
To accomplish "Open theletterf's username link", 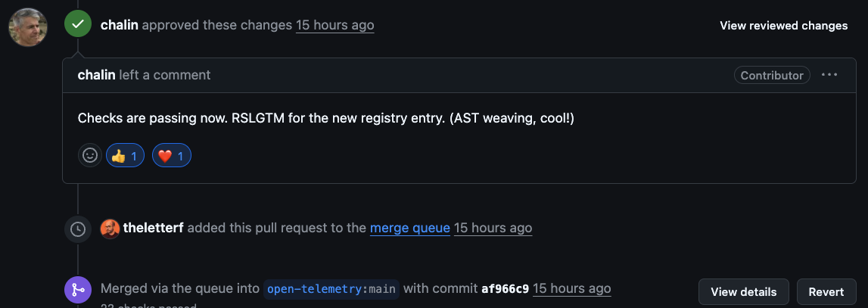I will (154, 228).
